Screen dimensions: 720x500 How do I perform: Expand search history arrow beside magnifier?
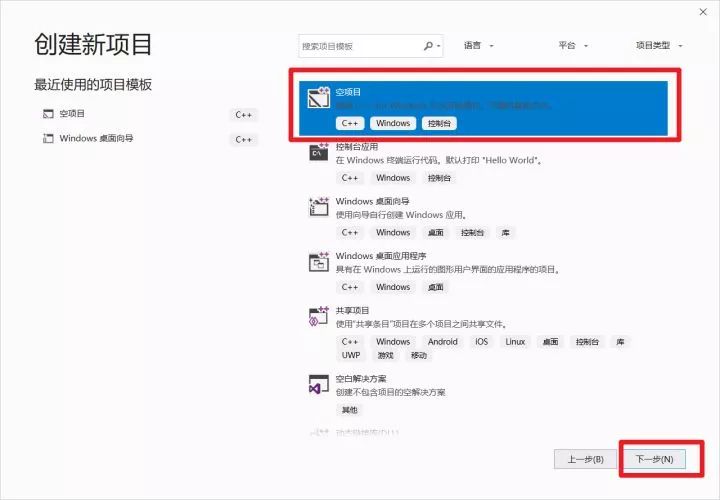click(x=439, y=46)
